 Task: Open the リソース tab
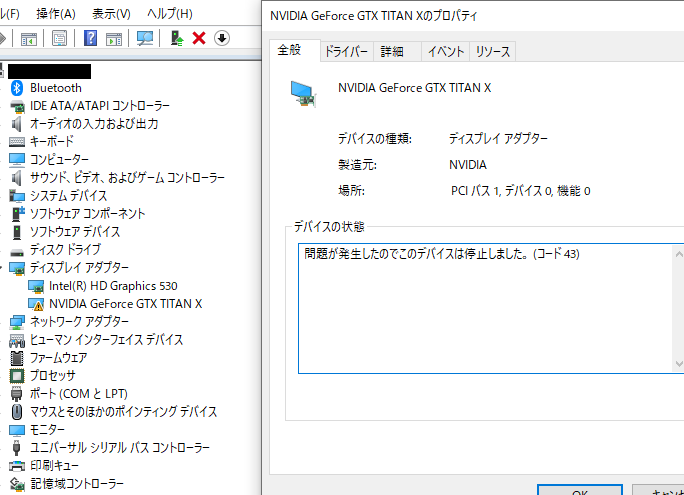point(493,52)
